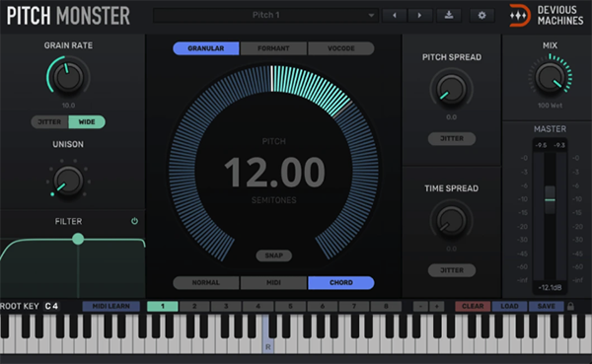
Task: Click the save preset download icon
Action: 449,16
